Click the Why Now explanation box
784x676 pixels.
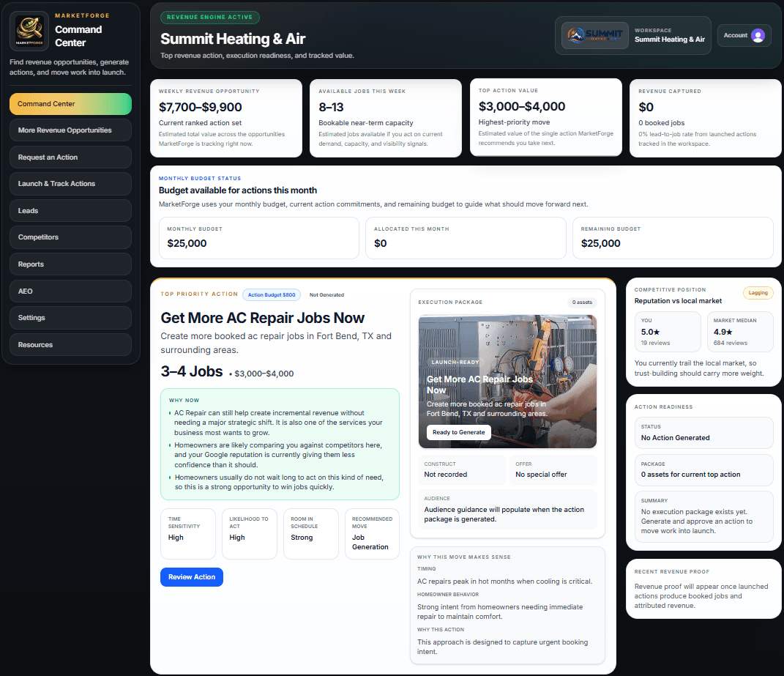[280, 445]
